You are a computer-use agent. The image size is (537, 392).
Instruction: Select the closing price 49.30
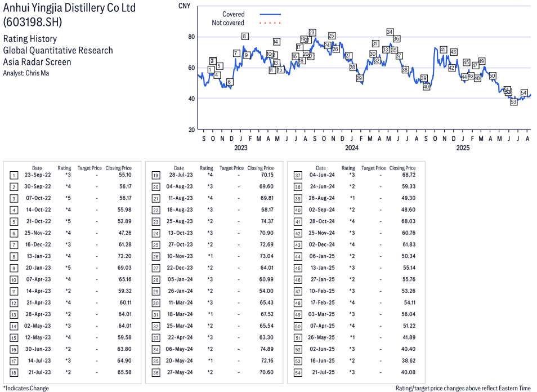click(x=409, y=198)
